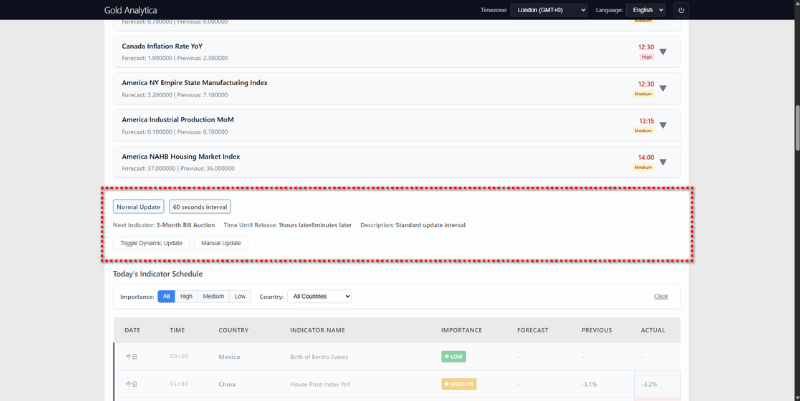
Task: Click the Gold Analytica logo title
Action: [131, 10]
